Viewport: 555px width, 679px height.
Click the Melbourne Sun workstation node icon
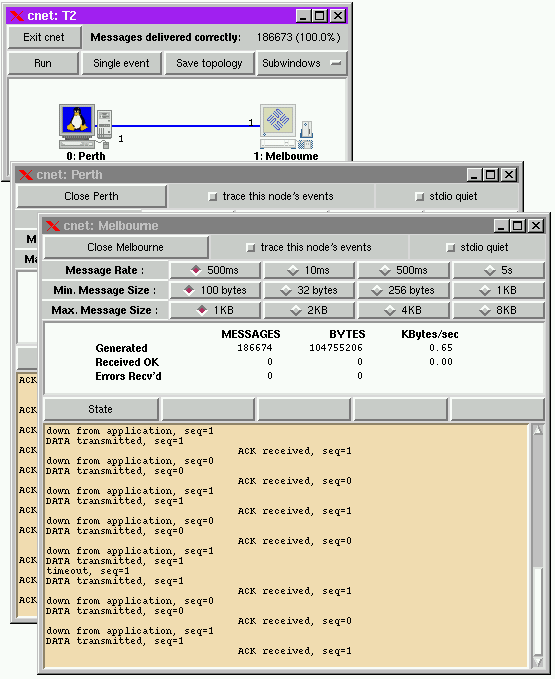(286, 127)
